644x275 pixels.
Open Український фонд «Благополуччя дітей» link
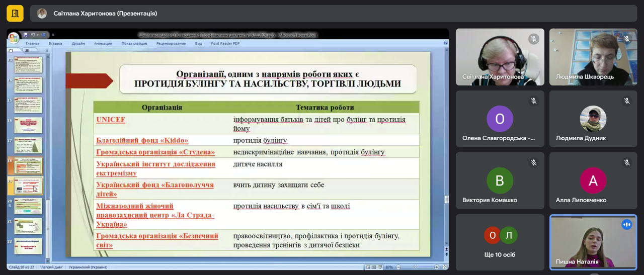155,189
